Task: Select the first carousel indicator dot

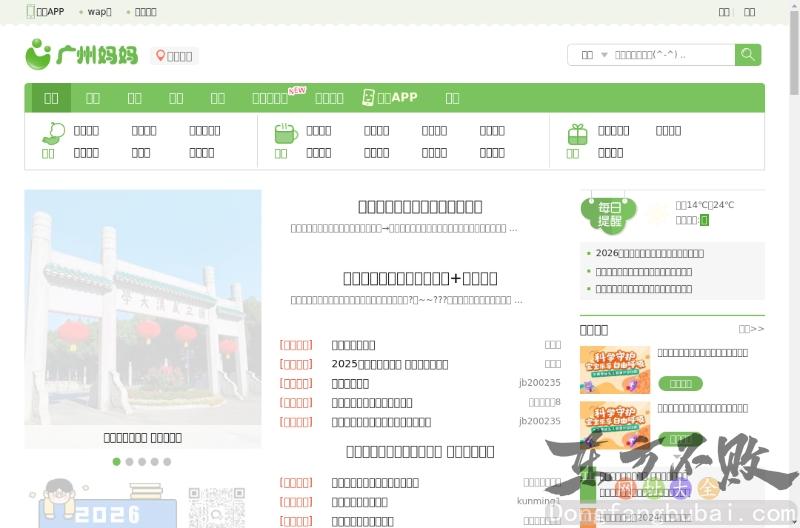Action: 117,462
